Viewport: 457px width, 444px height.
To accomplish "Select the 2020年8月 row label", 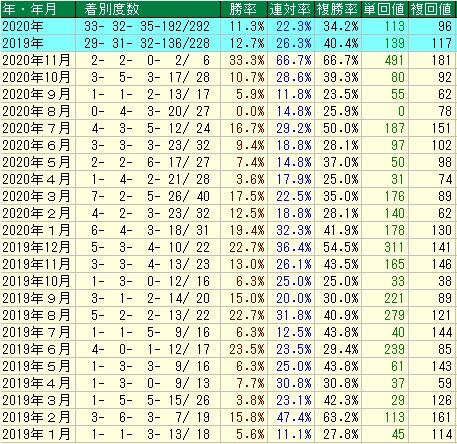I will (36, 111).
